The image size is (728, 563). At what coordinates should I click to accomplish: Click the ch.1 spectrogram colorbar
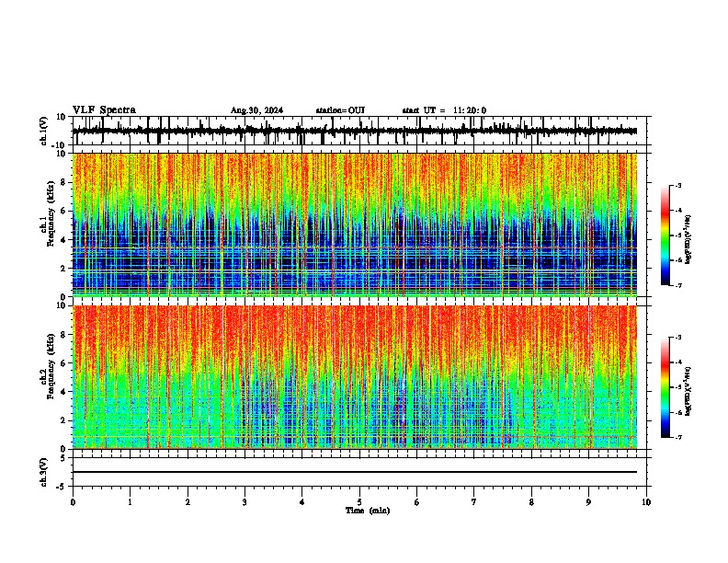tap(665, 236)
